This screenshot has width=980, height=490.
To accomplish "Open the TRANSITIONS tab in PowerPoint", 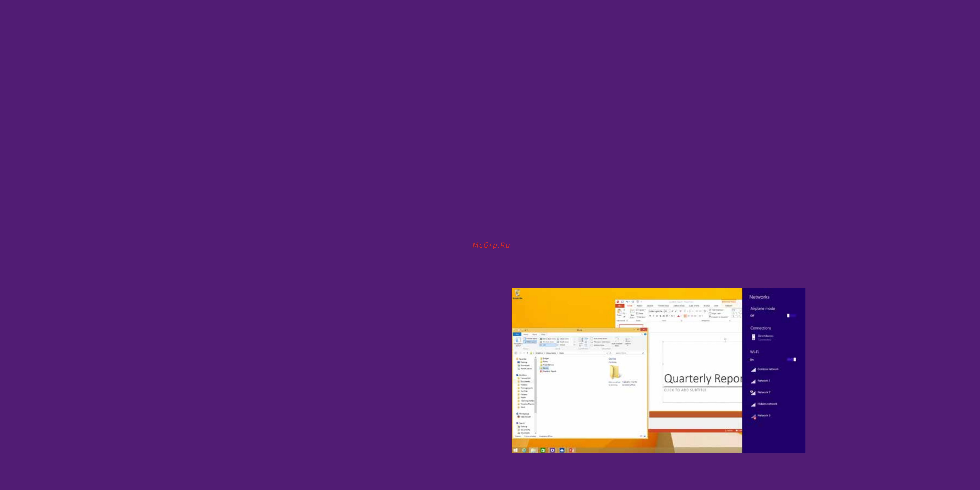I will tap(663, 306).
